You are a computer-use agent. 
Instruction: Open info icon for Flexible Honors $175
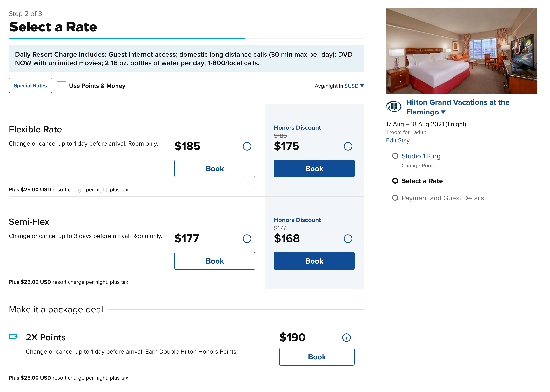coord(348,146)
